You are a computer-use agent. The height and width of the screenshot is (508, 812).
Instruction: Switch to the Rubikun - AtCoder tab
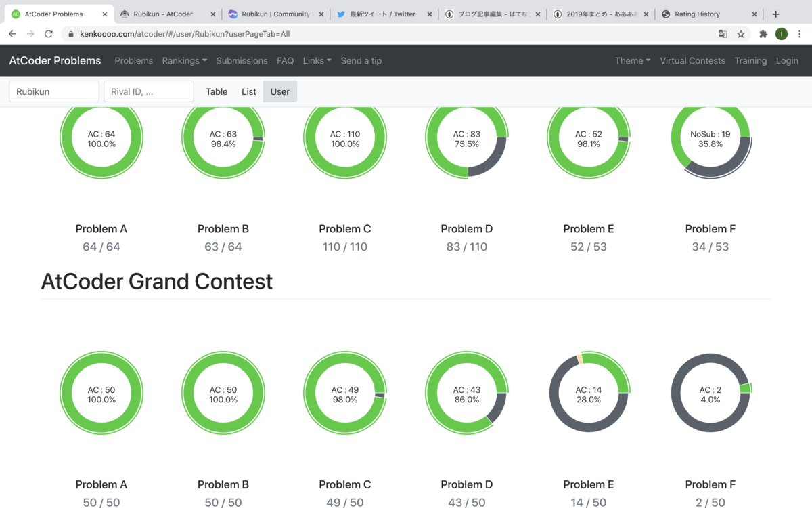pyautogui.click(x=168, y=14)
